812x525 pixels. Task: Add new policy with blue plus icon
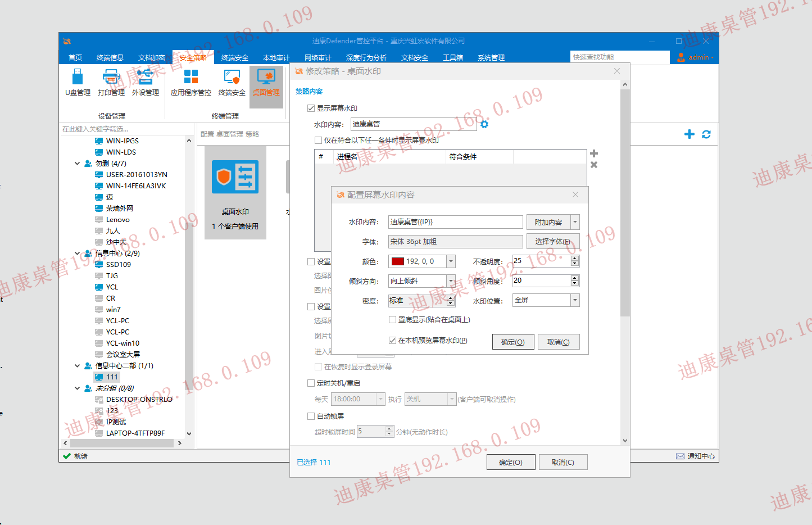point(689,134)
